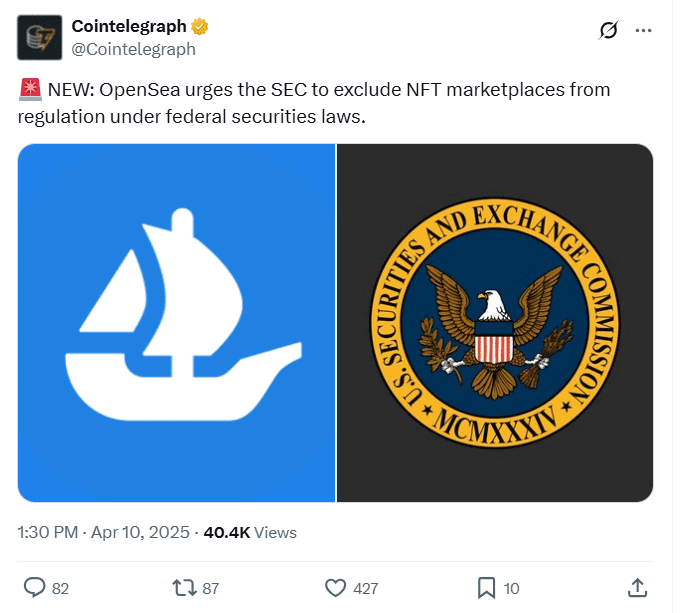Click the repost arrows icon
The width and height of the screenshot is (686, 613).
point(182,587)
